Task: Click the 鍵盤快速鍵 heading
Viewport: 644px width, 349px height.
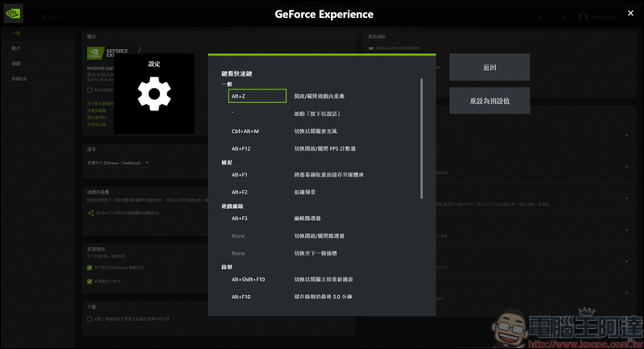Action: click(x=237, y=73)
